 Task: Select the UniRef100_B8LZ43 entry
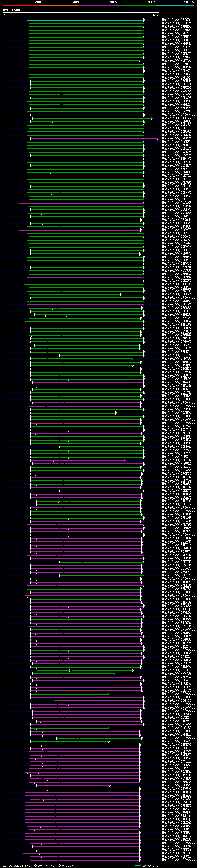click(177, 345)
